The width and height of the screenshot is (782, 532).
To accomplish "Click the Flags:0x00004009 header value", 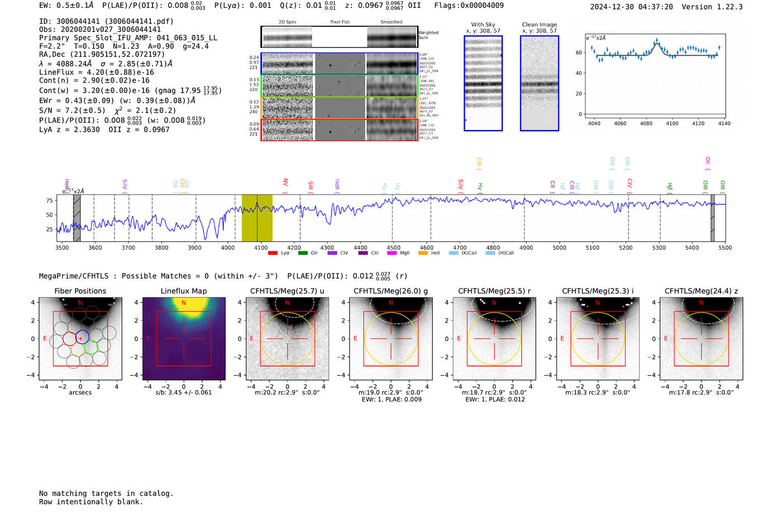I will coord(469,6).
